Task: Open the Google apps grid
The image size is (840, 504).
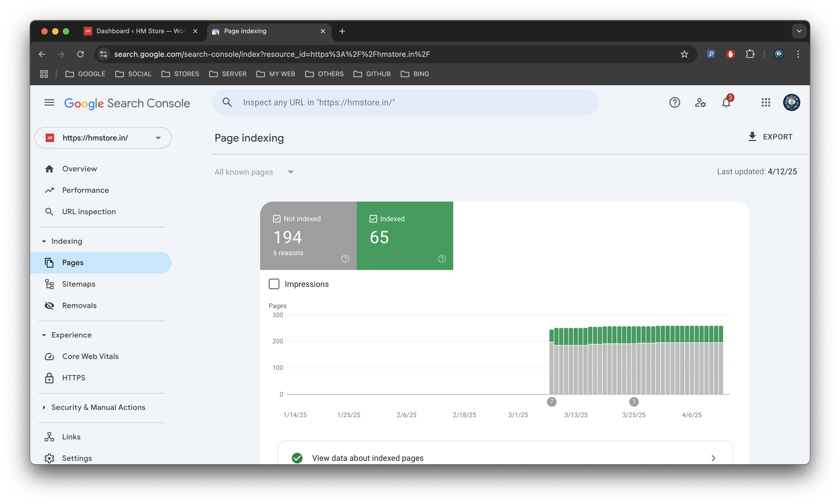Action: coord(766,103)
